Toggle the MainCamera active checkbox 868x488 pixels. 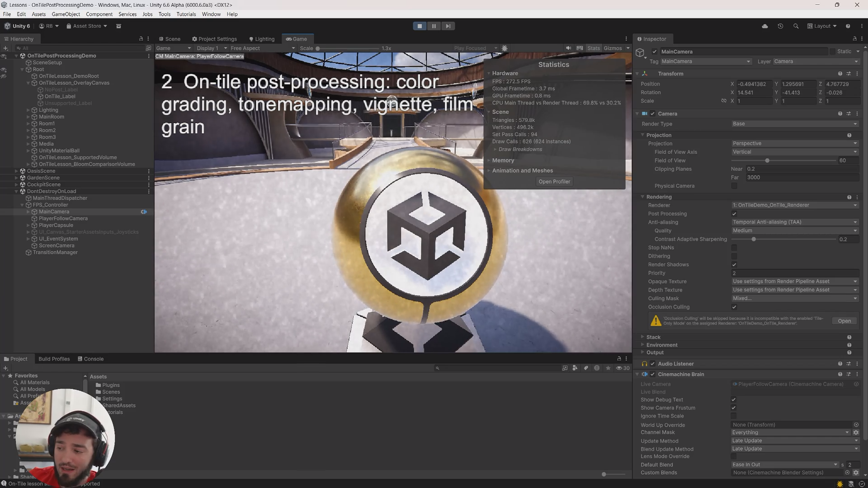(654, 52)
